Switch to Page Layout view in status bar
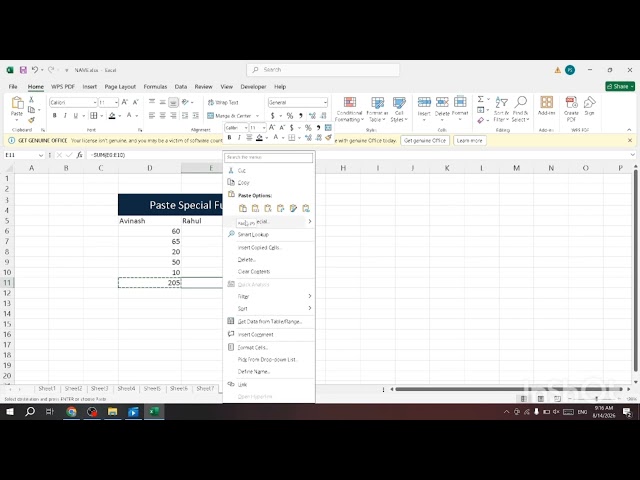Image resolution: width=640 pixels, height=480 pixels. click(540, 398)
